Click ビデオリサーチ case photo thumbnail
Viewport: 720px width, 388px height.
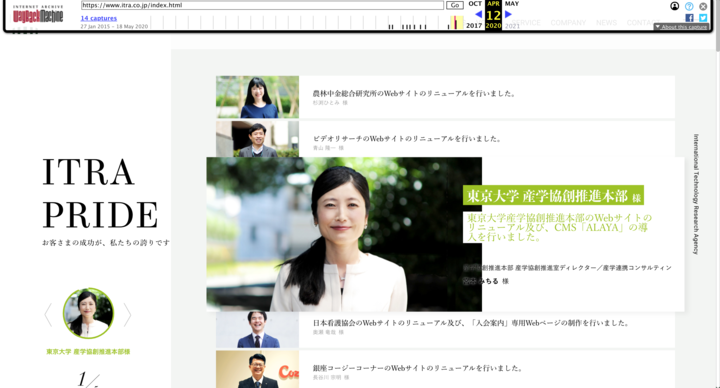coord(257,139)
